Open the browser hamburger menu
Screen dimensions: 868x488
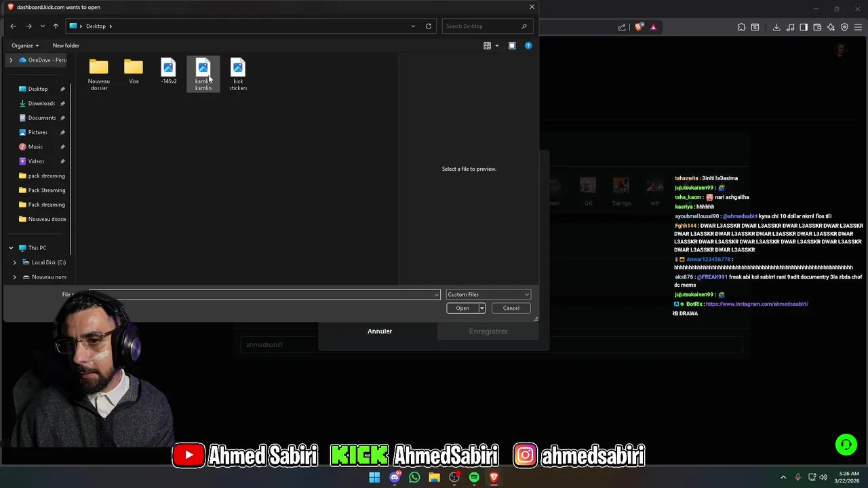[858, 27]
